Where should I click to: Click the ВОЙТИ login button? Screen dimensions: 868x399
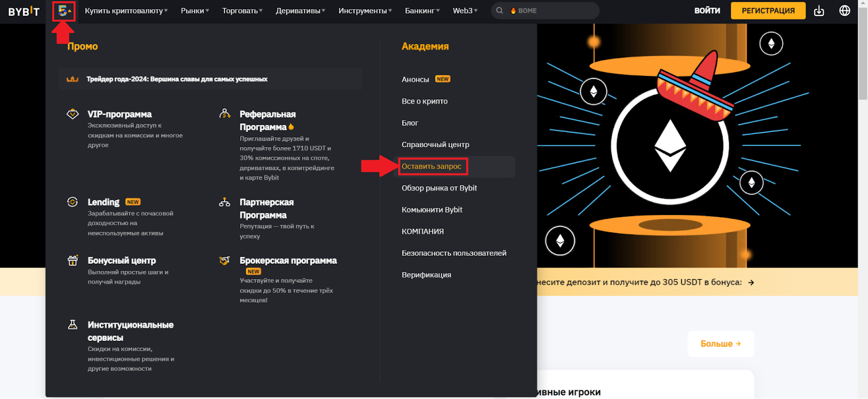point(707,11)
